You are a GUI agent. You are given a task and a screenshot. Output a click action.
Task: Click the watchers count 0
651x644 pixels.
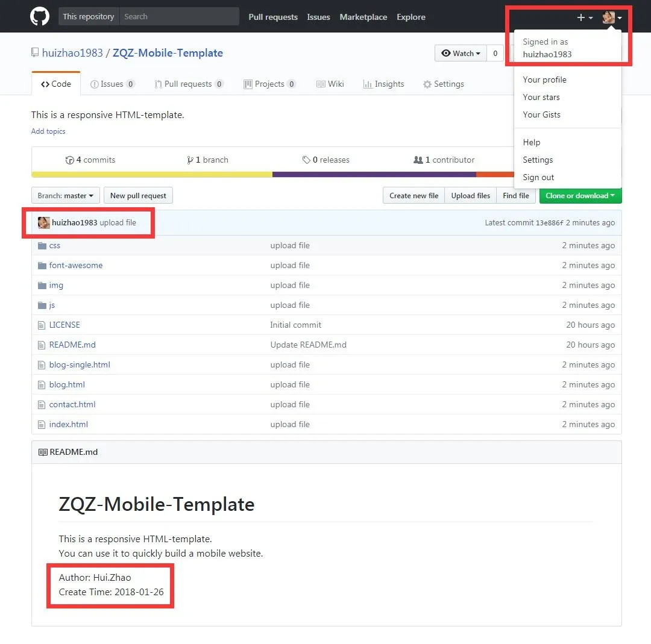point(495,53)
